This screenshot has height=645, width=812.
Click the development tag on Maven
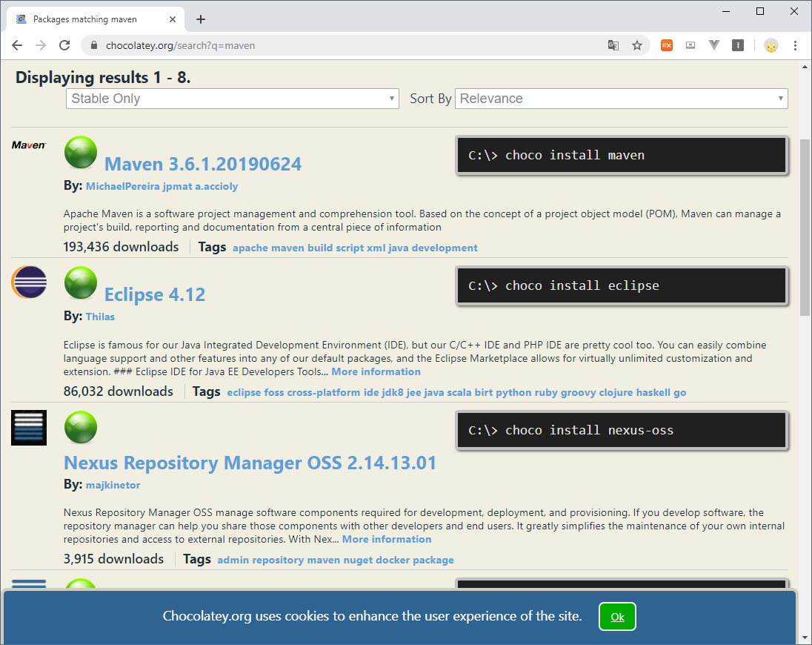445,248
